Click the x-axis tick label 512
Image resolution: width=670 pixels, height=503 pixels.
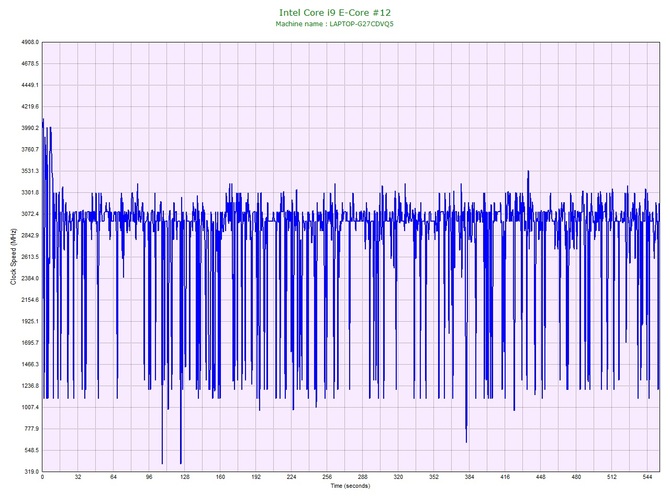pos(611,477)
